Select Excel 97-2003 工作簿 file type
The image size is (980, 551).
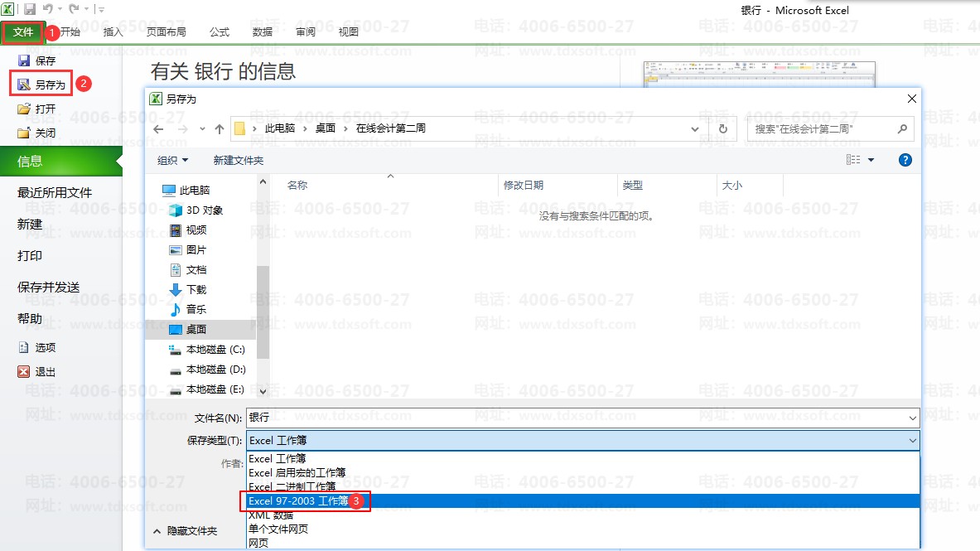298,500
